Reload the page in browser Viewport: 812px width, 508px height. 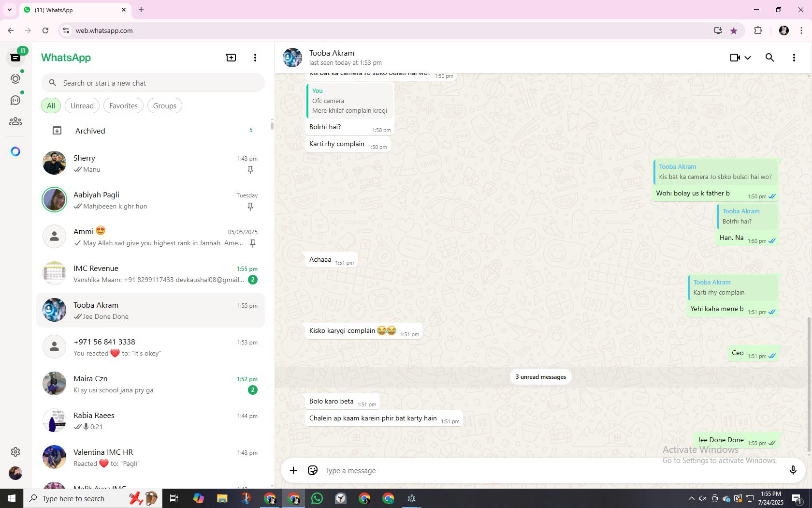point(45,30)
